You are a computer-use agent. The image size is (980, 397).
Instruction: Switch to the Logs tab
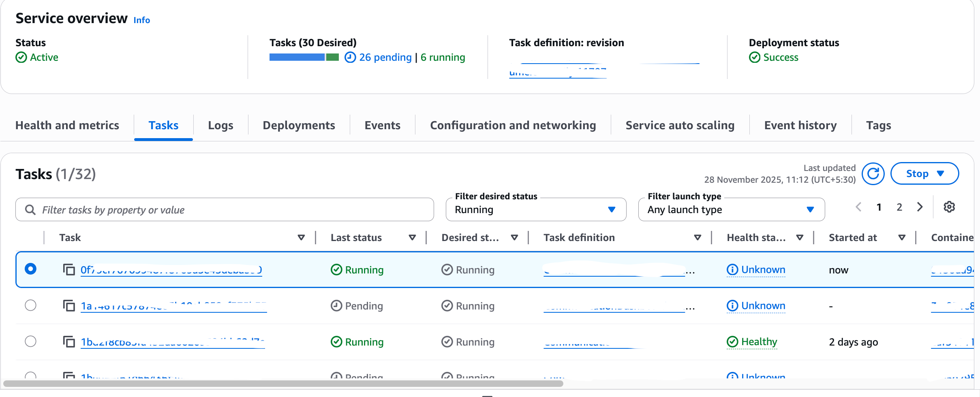tap(220, 125)
